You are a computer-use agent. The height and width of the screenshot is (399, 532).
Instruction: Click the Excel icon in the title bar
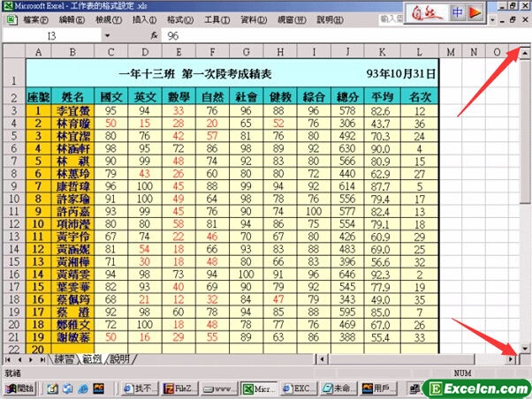click(7, 6)
